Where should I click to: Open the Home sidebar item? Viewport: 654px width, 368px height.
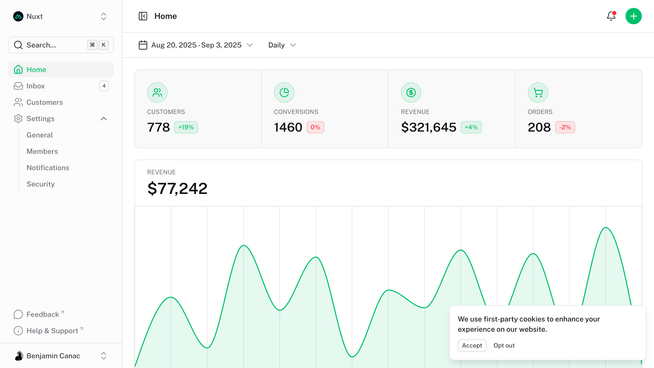(x=61, y=70)
